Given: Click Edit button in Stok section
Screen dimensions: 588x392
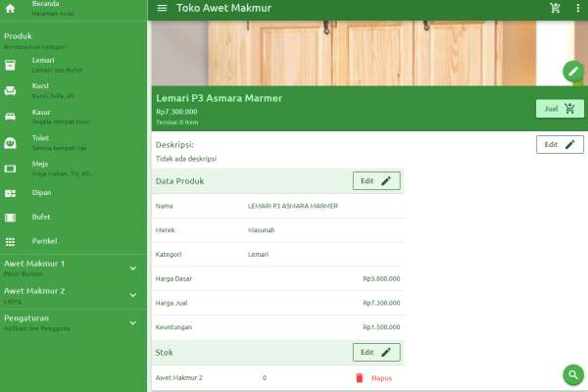Looking at the screenshot, I should (376, 352).
